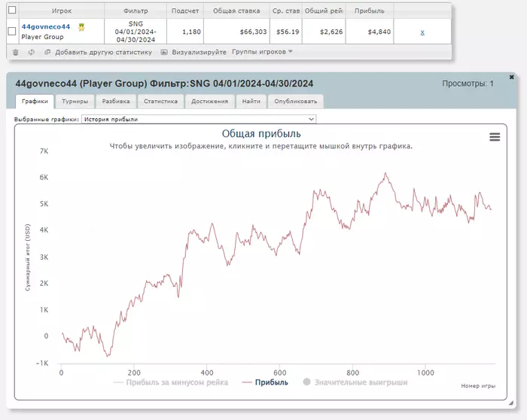Sort by Ср. став column header
The image size is (527, 420).
pyautogui.click(x=286, y=11)
